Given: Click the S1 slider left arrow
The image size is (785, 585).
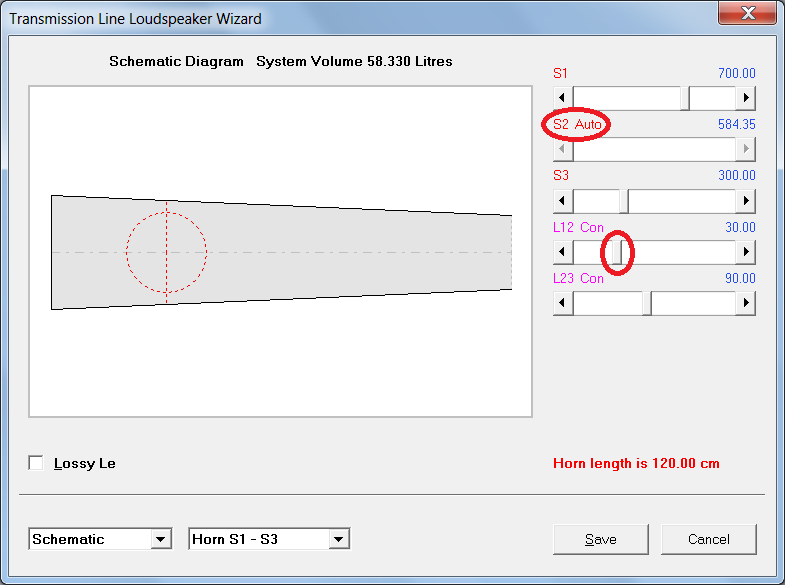Looking at the screenshot, I should pyautogui.click(x=563, y=98).
